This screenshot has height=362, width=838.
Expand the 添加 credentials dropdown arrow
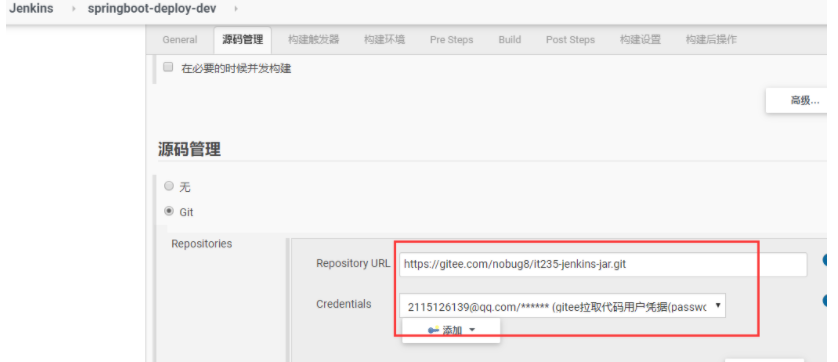click(471, 330)
